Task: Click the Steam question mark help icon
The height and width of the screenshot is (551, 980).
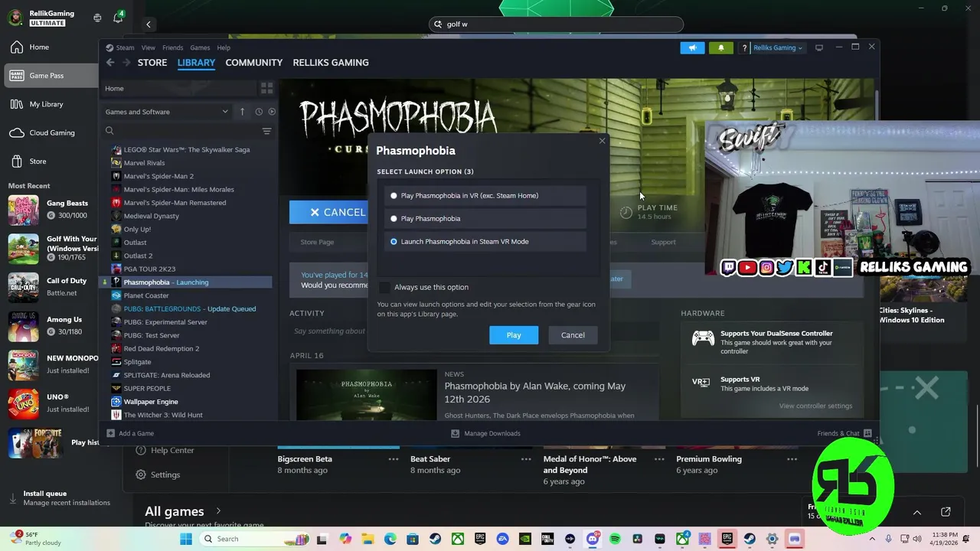Action: click(x=744, y=47)
